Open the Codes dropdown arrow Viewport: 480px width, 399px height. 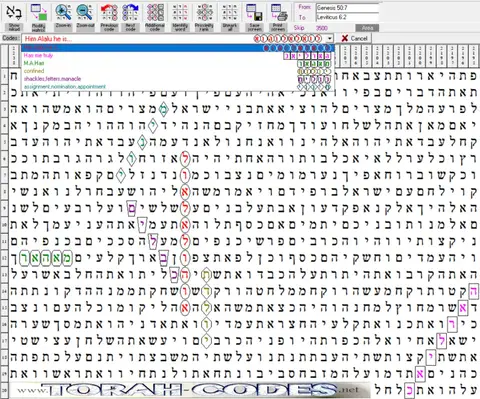tap(330, 39)
